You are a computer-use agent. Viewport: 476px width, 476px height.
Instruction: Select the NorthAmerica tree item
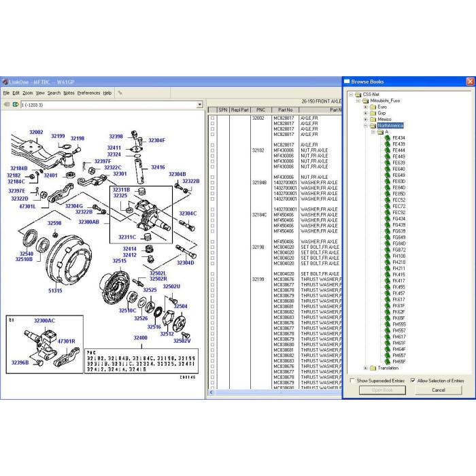[x=390, y=125]
